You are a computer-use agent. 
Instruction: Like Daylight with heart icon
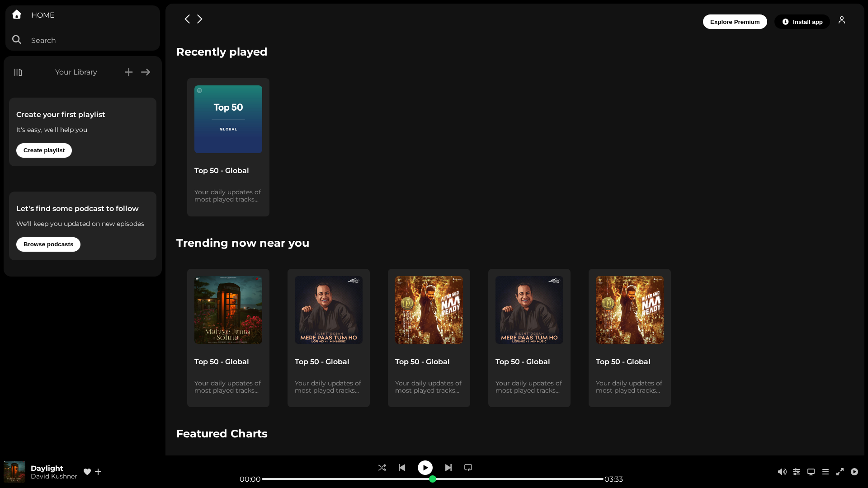[x=87, y=472]
